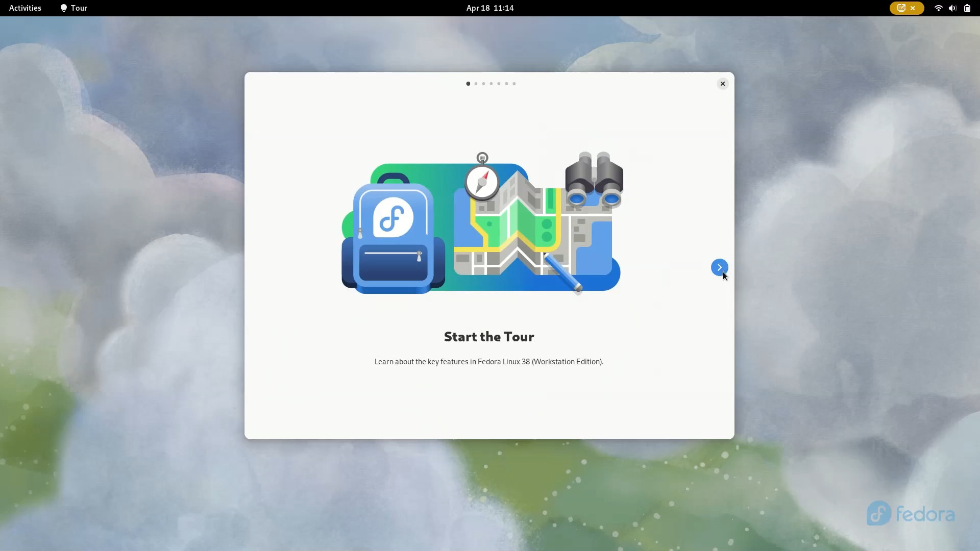Dismiss the Start the Tour dialog
Viewport: 980px width, 551px height.
point(723,83)
